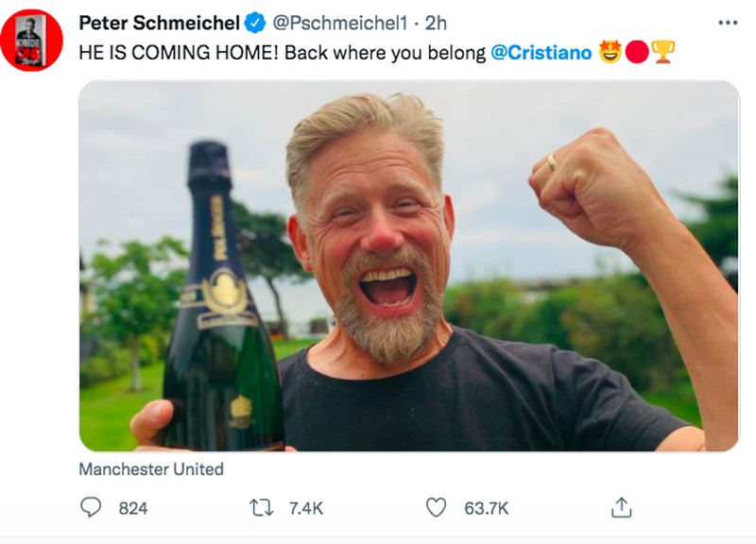Click the star-struck emoji in the tweet
Image resolution: width=756 pixels, height=544 pixels.
pyautogui.click(x=610, y=52)
